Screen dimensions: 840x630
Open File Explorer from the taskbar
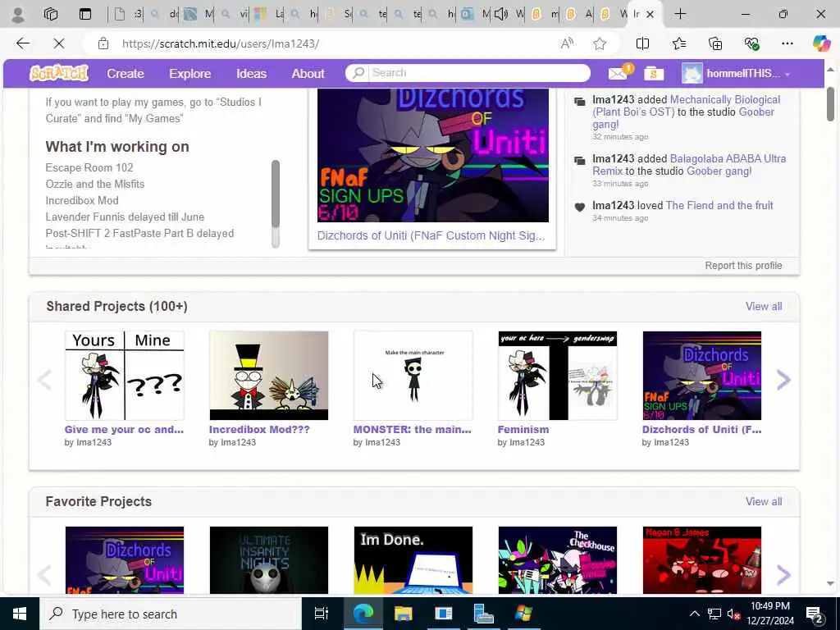pyautogui.click(x=403, y=614)
